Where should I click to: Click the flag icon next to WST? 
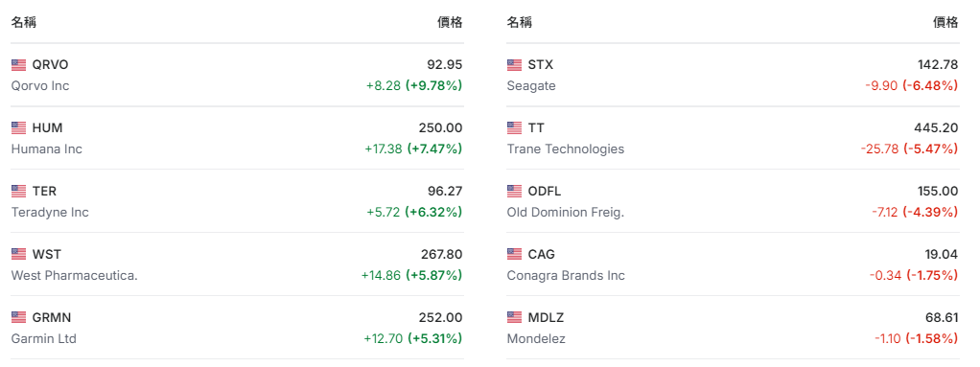pos(19,254)
